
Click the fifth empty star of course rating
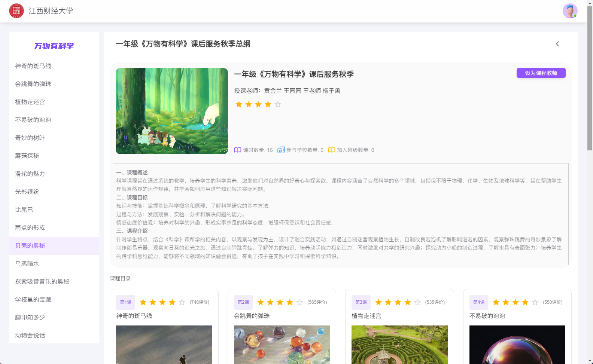(278, 104)
